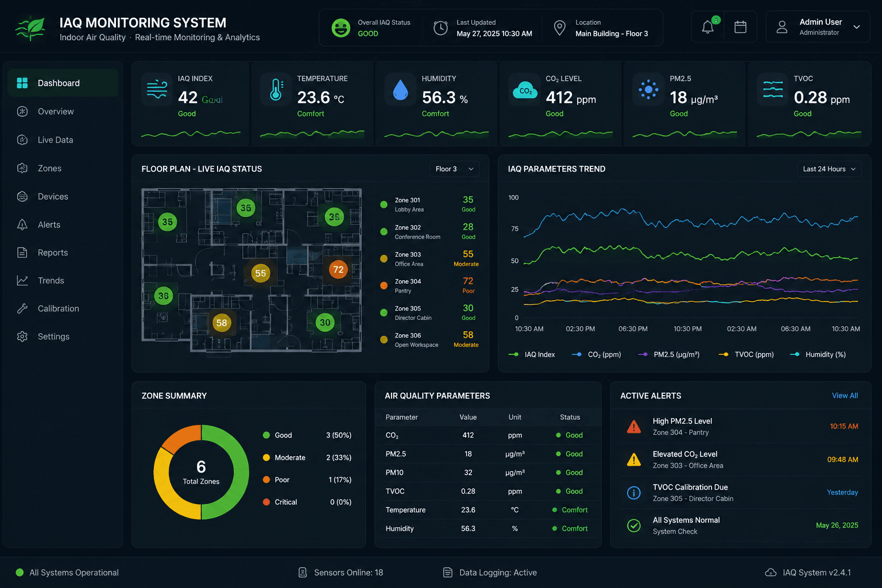Viewport: 882px width, 588px height.
Task: Click the Last Updated clock icon
Action: 440,28
